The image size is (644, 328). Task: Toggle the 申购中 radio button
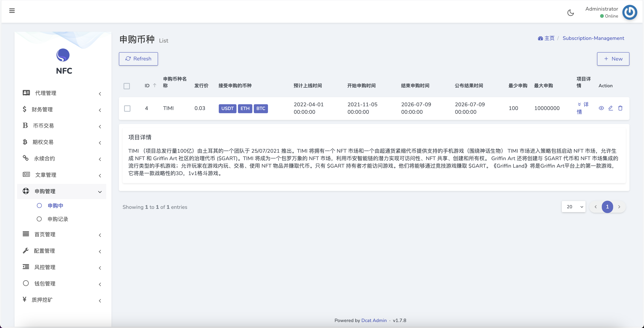click(39, 205)
